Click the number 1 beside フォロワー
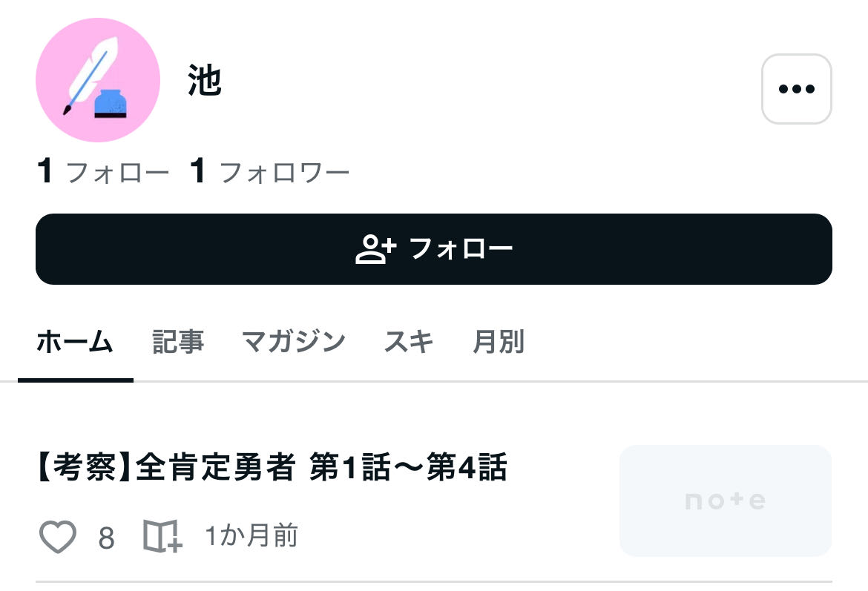Image resolution: width=868 pixels, height=591 pixels. pos(197,172)
